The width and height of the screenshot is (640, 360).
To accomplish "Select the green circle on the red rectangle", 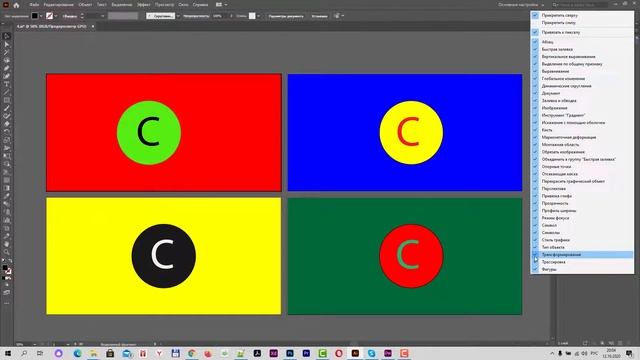I will coord(149,133).
